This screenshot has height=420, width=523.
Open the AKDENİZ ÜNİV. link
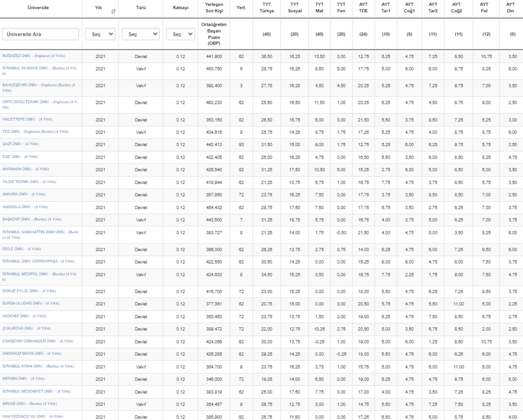[25, 316]
